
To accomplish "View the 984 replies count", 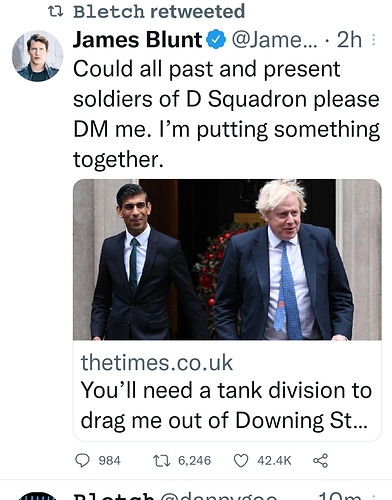I will point(110,461).
